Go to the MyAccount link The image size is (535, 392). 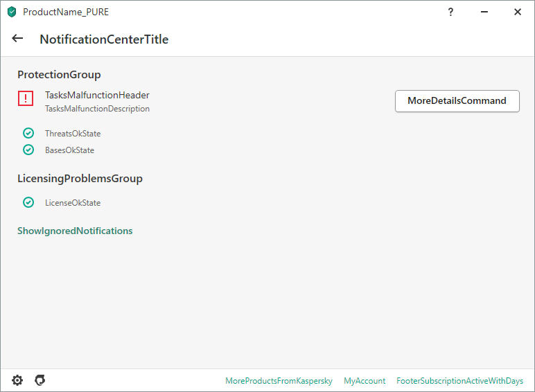pyautogui.click(x=365, y=381)
